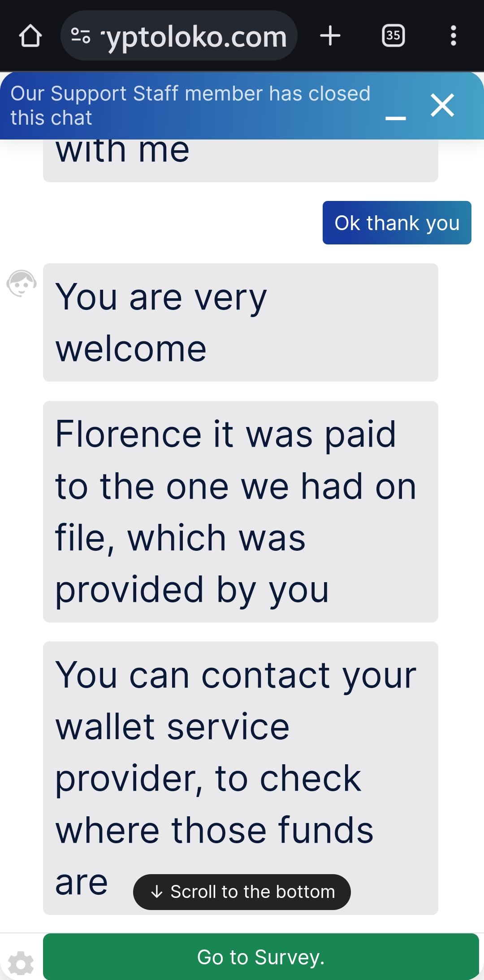Click the chat closed status banner text

click(x=190, y=105)
